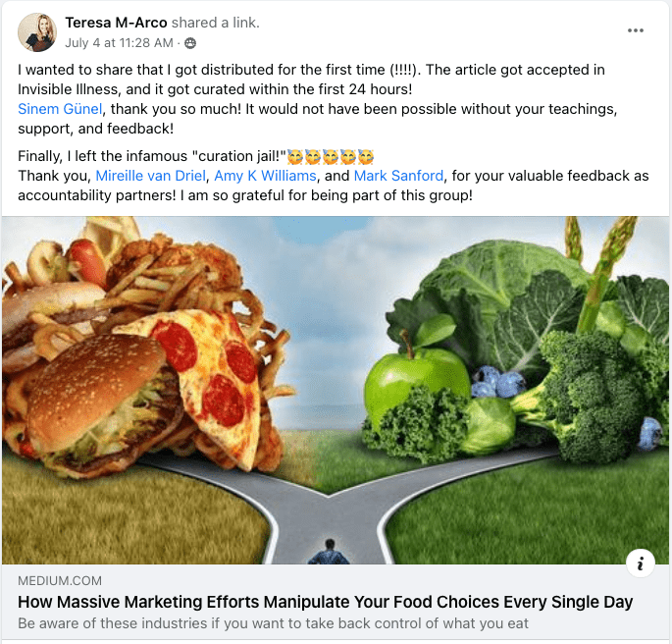The image size is (672, 644).
Task: Click the middle party-face emoji in the row
Action: 330,156
